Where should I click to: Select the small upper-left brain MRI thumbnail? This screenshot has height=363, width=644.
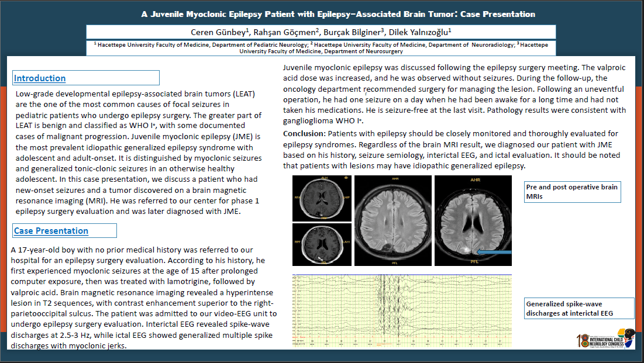[322, 198]
